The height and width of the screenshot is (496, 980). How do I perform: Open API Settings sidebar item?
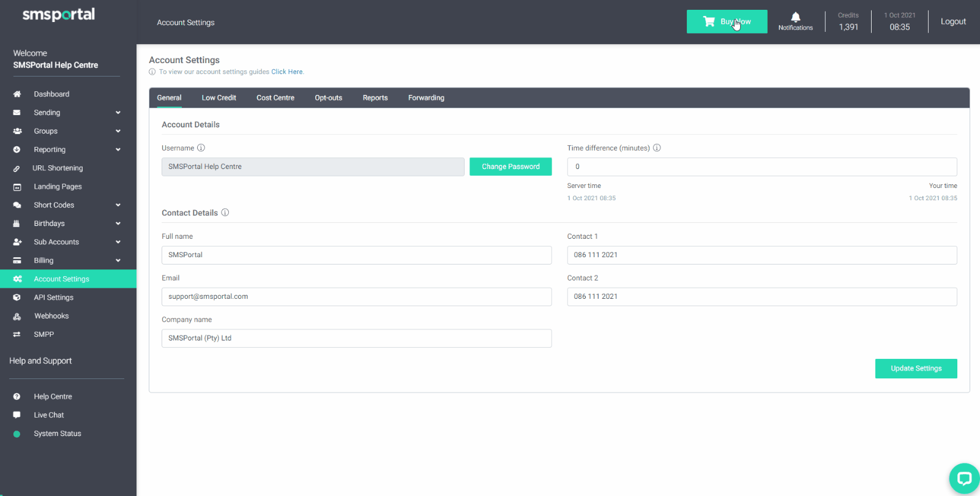pos(53,298)
